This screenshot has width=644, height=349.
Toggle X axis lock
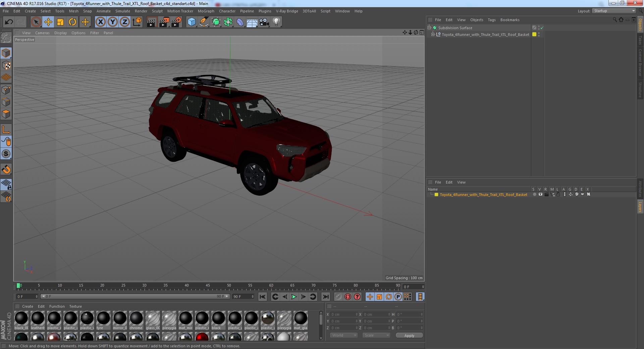(x=100, y=22)
